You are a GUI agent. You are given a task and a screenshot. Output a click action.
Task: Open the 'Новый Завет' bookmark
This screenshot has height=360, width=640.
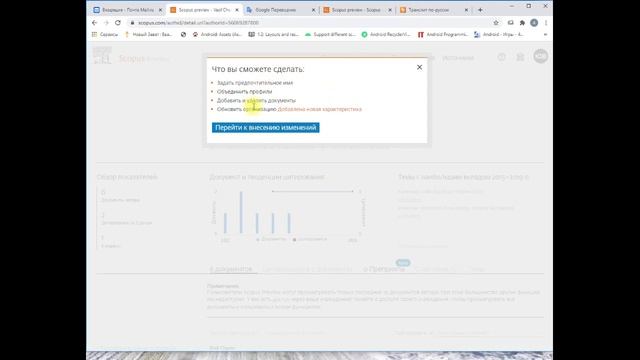pos(149,35)
